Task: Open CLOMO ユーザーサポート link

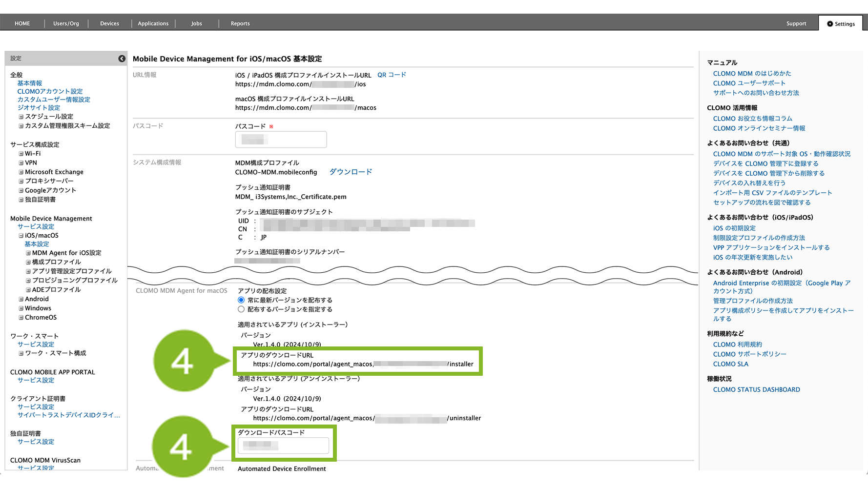Action: (x=749, y=83)
